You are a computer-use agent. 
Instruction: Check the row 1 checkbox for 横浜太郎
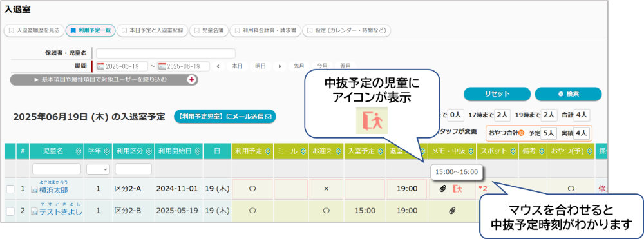tap(10, 189)
